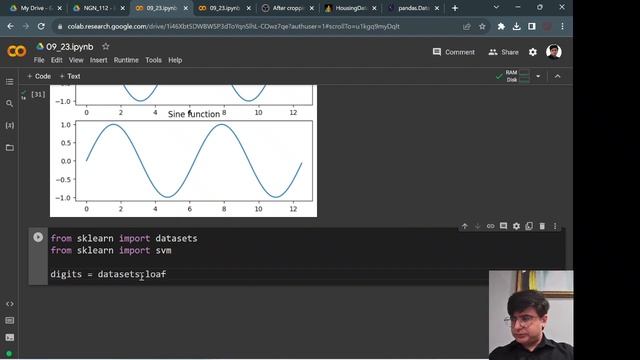
Task: Open the code snippets panel
Action: tap(9, 304)
